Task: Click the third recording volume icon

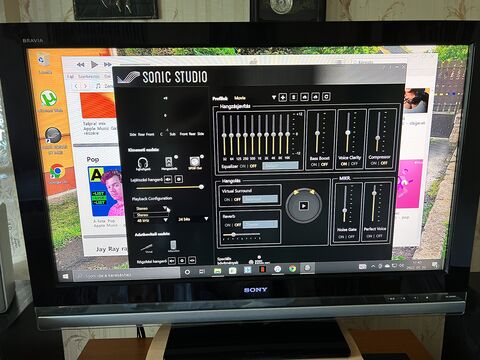Action: [192, 260]
